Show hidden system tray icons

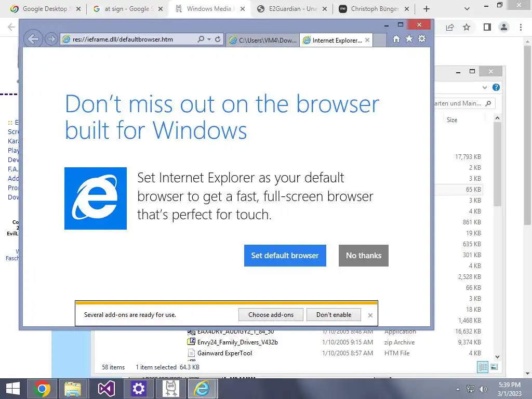coord(458,389)
